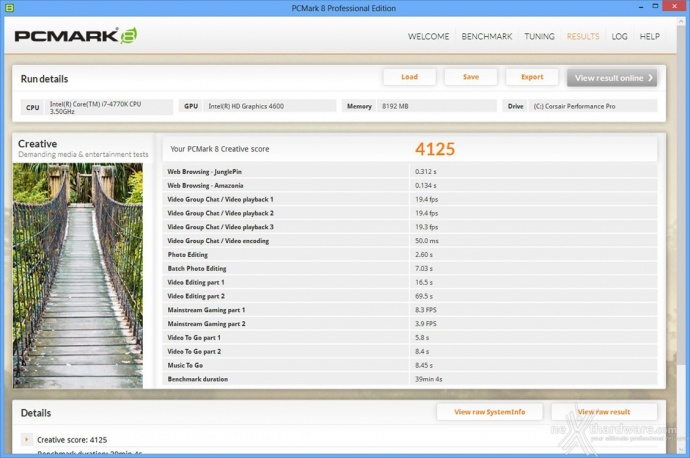Expand the Creative score 4125 details row
Screen dimensions: 690x458
click(26, 440)
